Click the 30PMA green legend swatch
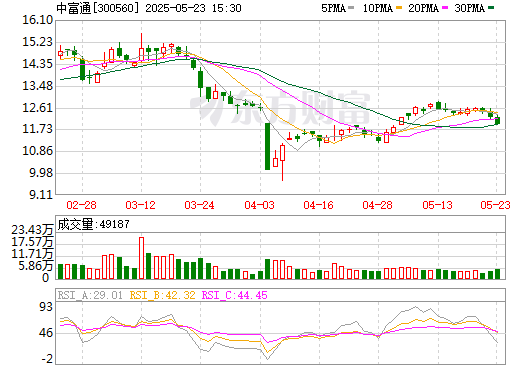This screenshot has height=365, width=520. pyautogui.click(x=491, y=8)
